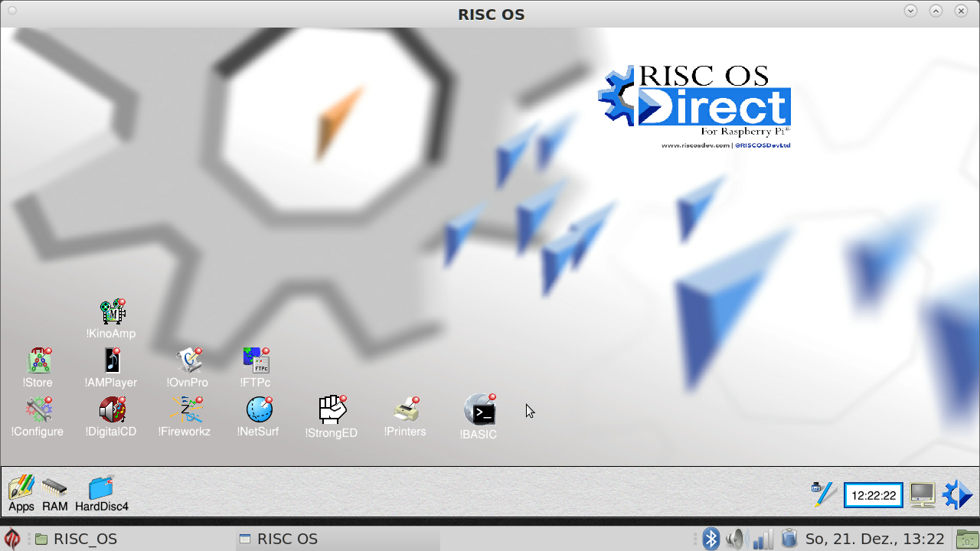This screenshot has width=980, height=551.
Task: Launch the !DigitalCD icon
Action: click(x=112, y=409)
